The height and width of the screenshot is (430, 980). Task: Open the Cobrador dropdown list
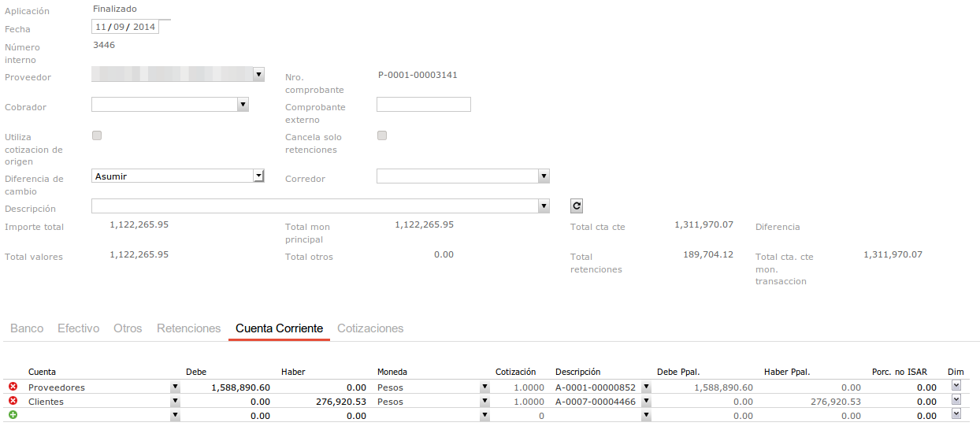(243, 104)
